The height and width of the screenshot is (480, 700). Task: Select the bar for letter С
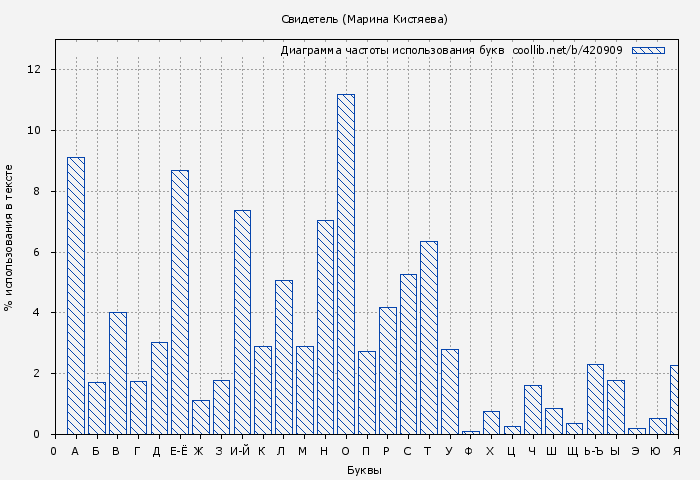pyautogui.click(x=408, y=354)
